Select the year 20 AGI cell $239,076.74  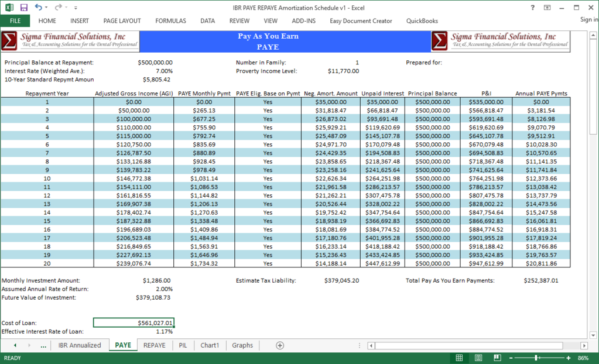pos(134,263)
